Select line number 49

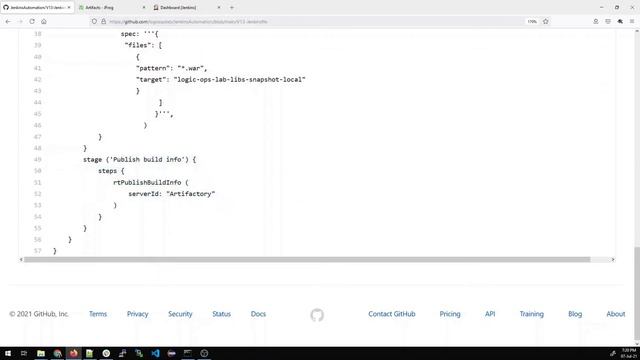(x=38, y=160)
